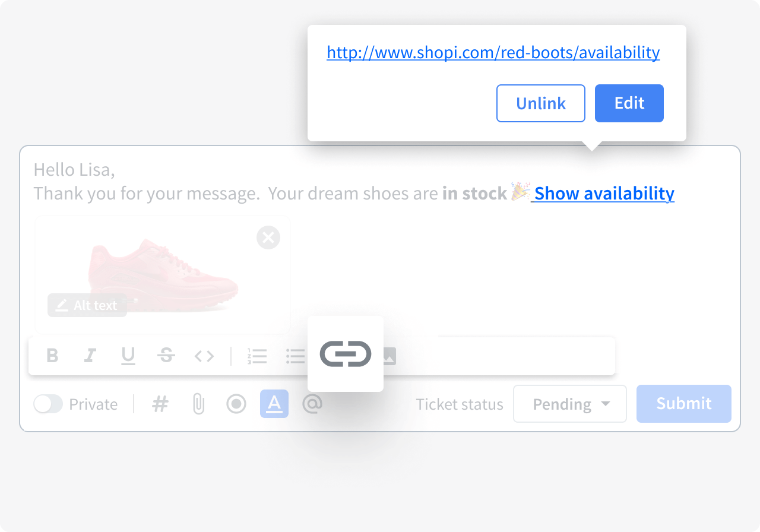This screenshot has height=532, width=760.
Task: Apply bold formatting to text
Action: click(52, 355)
